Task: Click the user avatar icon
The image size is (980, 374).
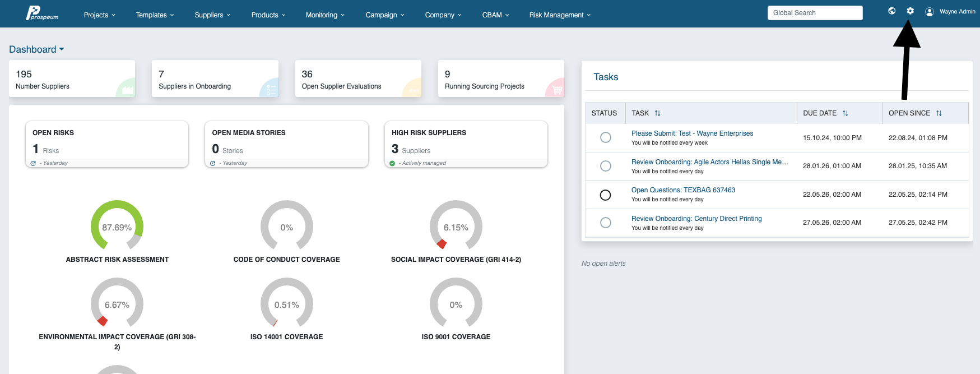Action: tap(930, 11)
